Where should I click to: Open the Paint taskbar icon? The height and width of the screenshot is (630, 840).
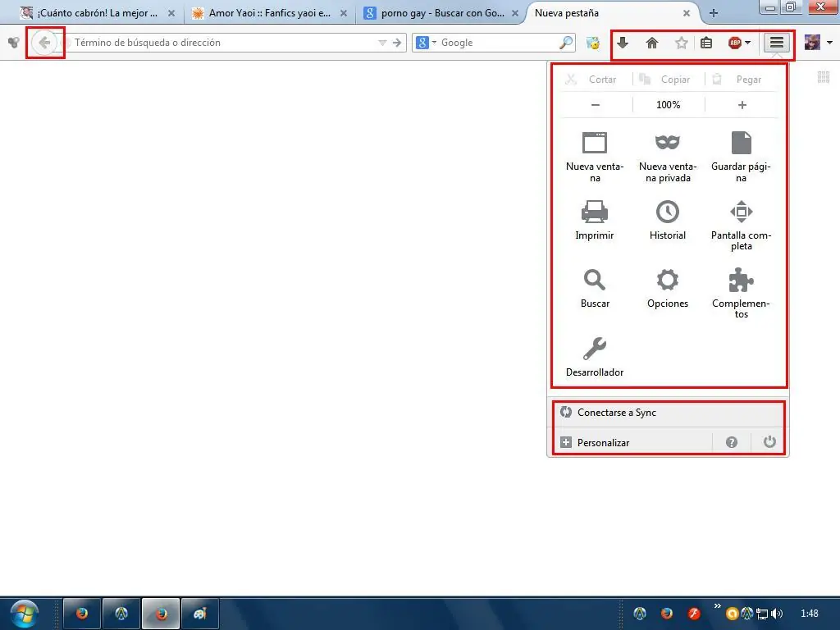point(200,614)
